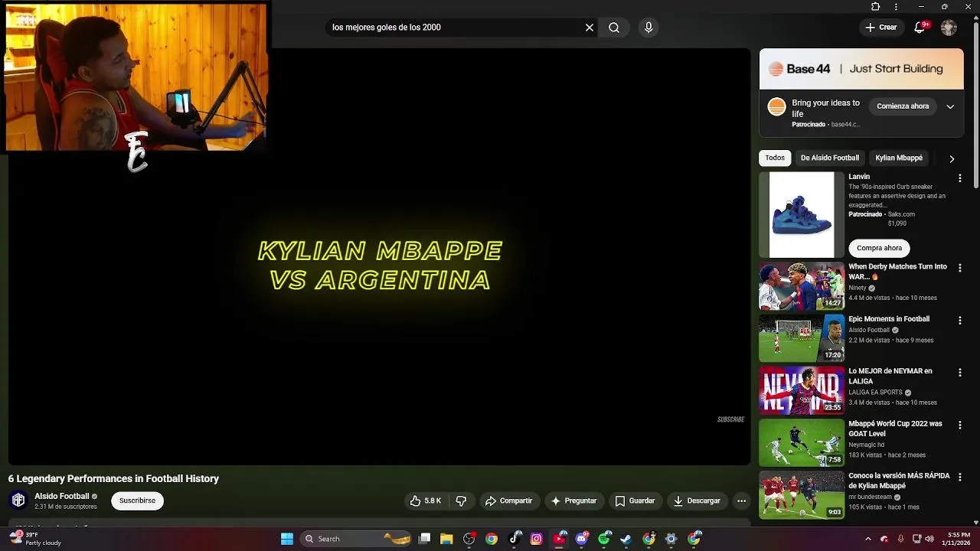Open Alsido Football channel name link
Screen dimensions: 980x551
(62, 496)
